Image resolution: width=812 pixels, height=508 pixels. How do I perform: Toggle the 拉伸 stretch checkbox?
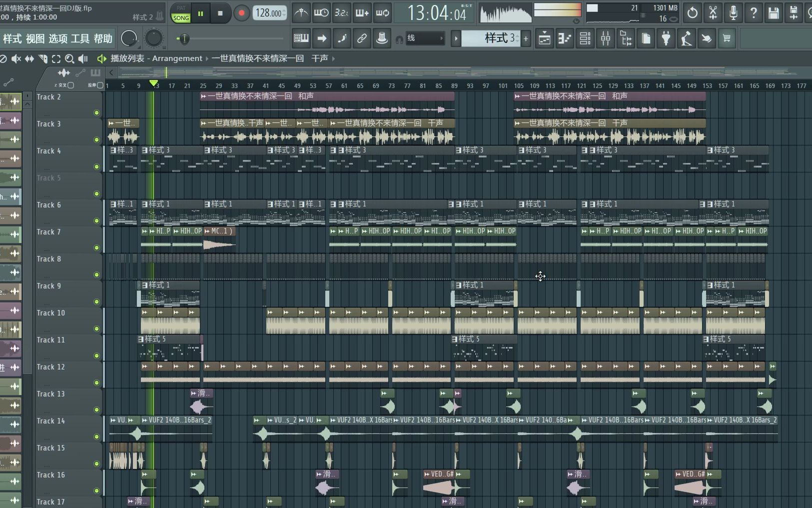(x=100, y=85)
